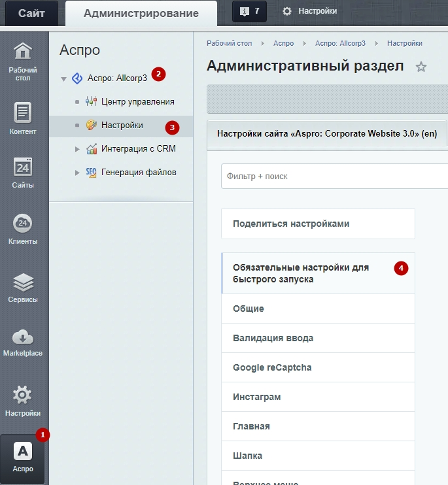This screenshot has width=448, height=485.
Task: Click the Настройки palette icon in tree
Action: tap(92, 125)
